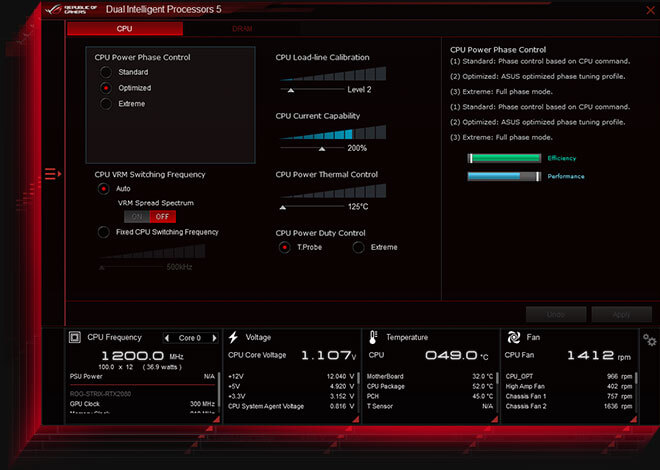The image size is (660, 470).
Task: Click the green Efficiency bar
Action: pyautogui.click(x=504, y=158)
